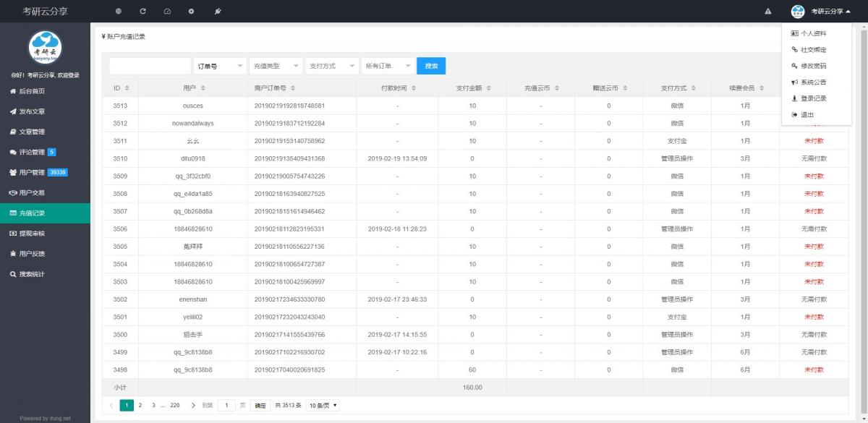
Task: Click user enenshan in row 3502
Action: [x=193, y=299]
